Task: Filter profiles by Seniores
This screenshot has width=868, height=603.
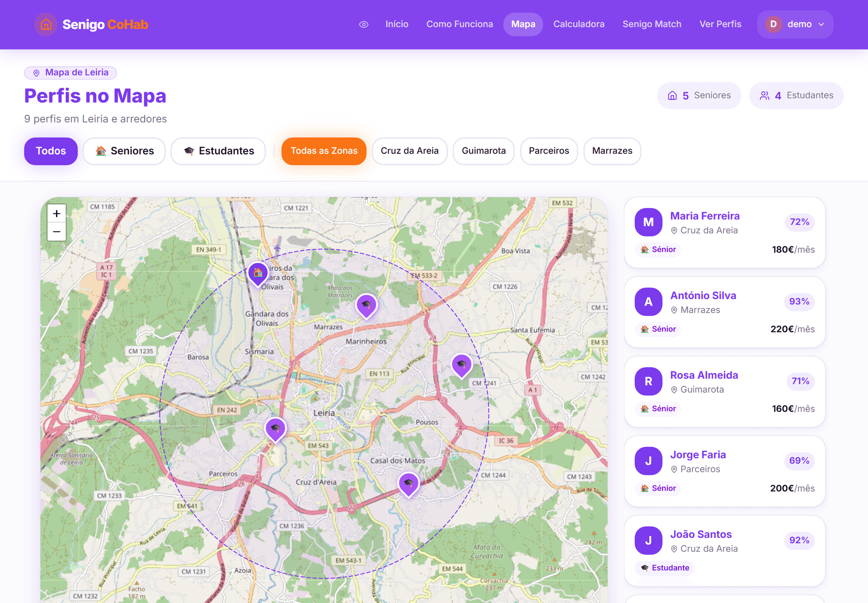Action: 124,151
